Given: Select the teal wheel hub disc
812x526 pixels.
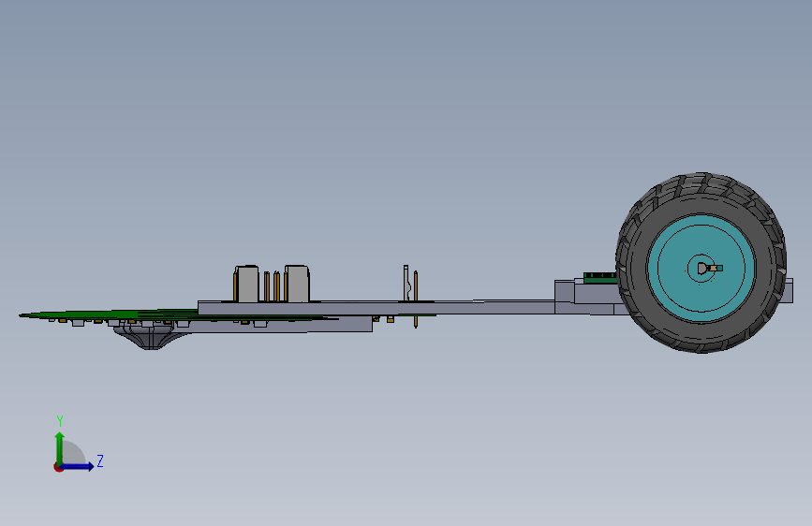Looking at the screenshot, I should coord(701,268).
